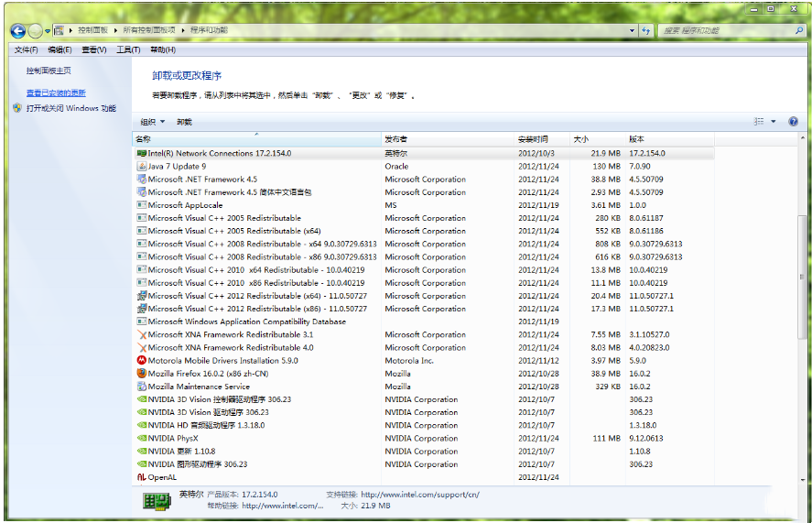Open the 文件(F) menu

coord(27,49)
